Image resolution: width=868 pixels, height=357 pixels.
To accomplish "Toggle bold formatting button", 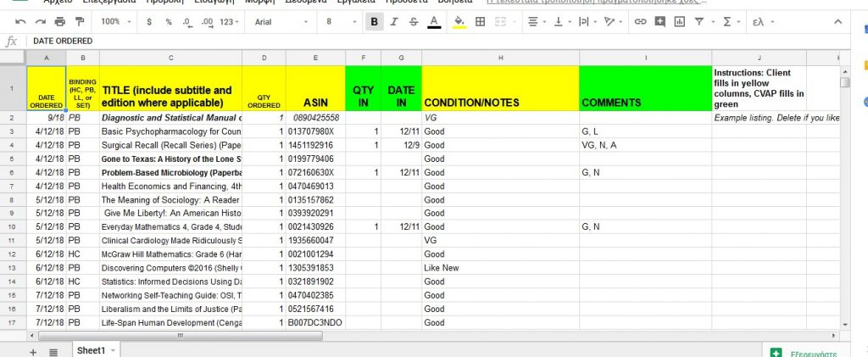I will 374,21.
